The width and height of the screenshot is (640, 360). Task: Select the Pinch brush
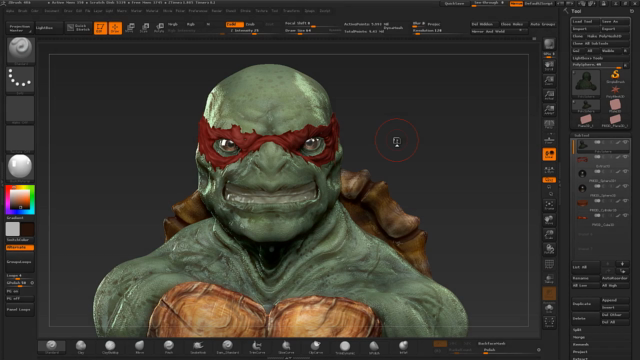pos(169,347)
